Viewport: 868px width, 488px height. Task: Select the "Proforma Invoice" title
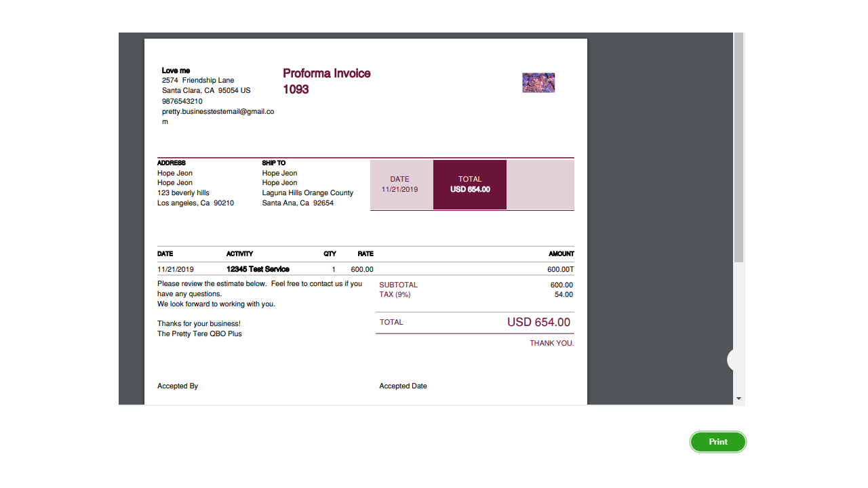(327, 73)
